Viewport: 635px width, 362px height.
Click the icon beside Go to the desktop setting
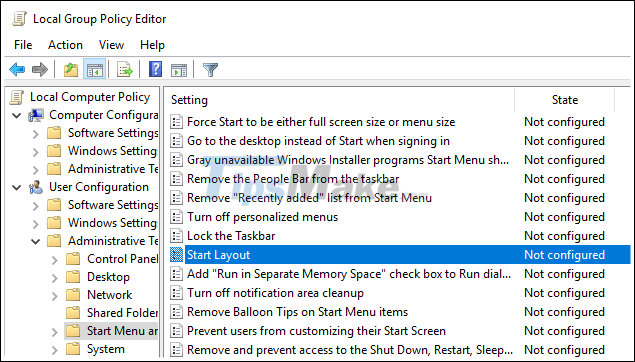[177, 141]
